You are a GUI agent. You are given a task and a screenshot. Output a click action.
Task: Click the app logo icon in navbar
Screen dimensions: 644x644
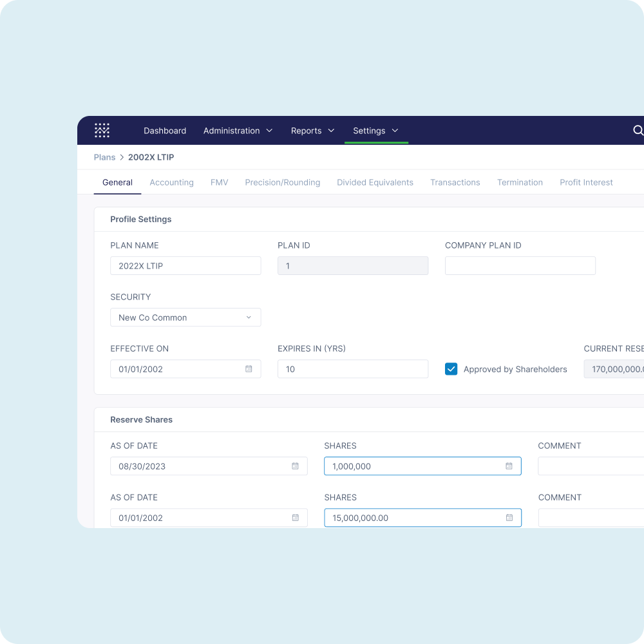[102, 130]
